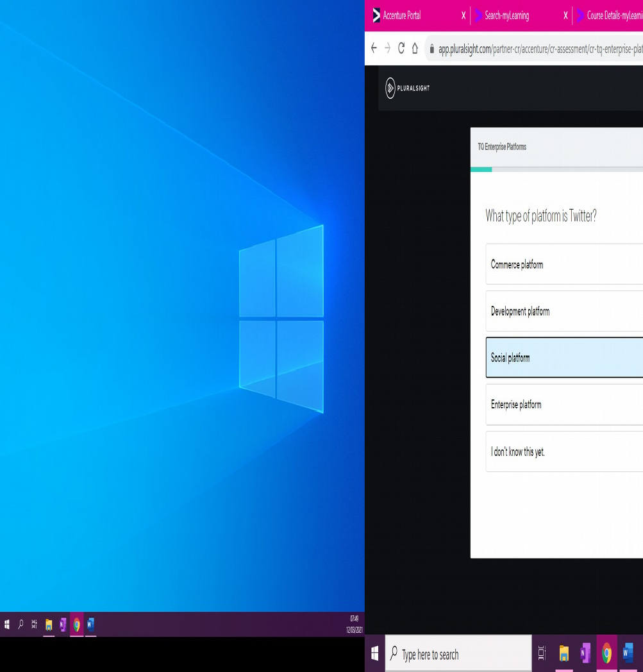Open the Search-myLearning tab
The width and height of the screenshot is (643, 672).
tap(506, 15)
